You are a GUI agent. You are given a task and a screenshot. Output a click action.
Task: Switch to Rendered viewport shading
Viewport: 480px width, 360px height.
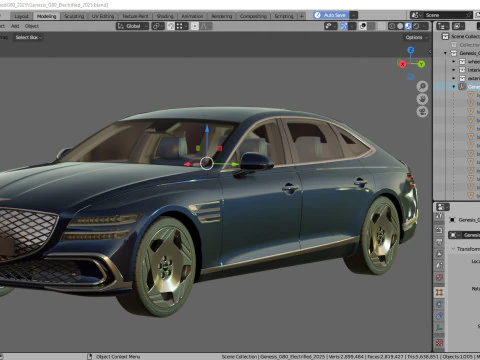click(416, 26)
